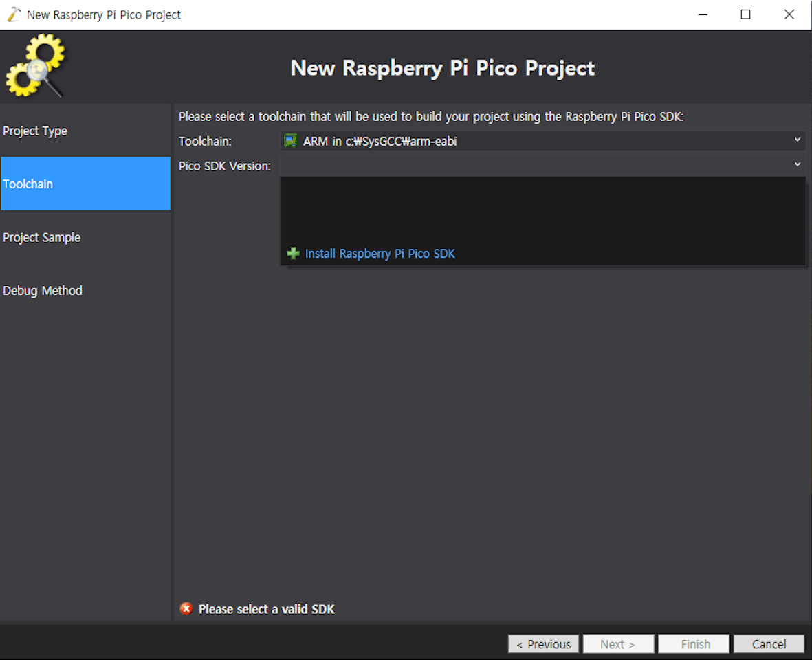Expand the Toolchain dropdown arrow

click(x=798, y=140)
